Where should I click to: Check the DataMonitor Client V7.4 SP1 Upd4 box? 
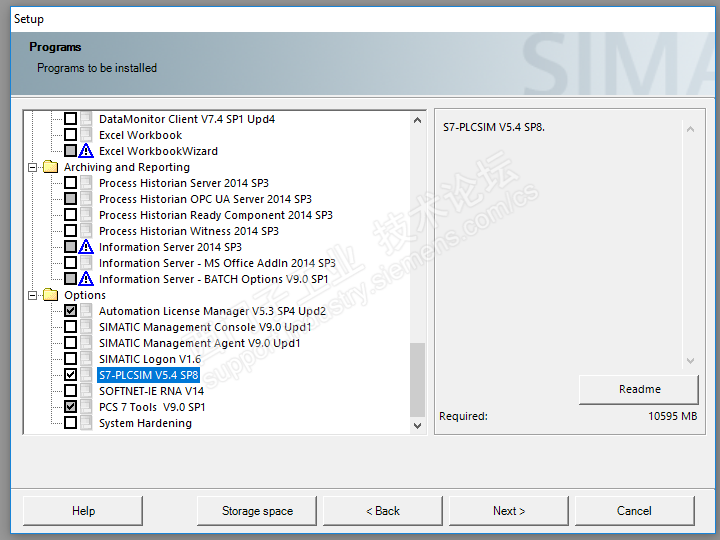tap(70, 119)
